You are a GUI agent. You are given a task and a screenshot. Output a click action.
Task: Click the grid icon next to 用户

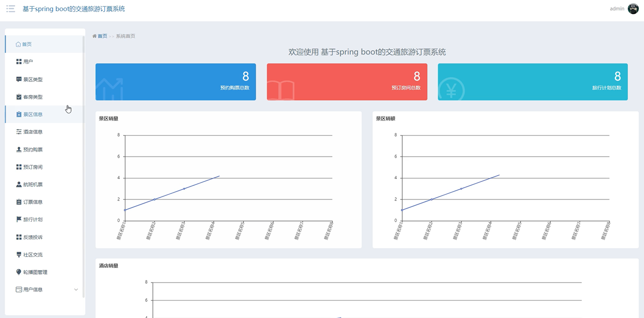point(19,62)
